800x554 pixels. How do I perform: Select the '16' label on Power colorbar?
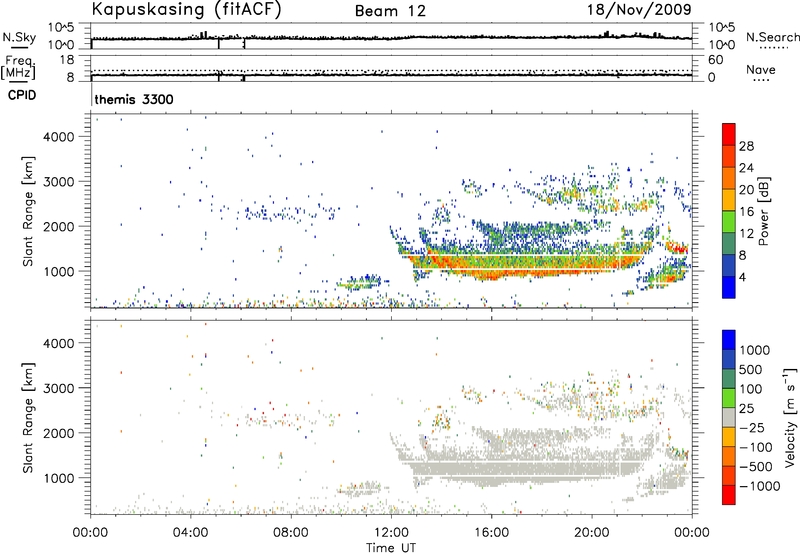(x=746, y=212)
